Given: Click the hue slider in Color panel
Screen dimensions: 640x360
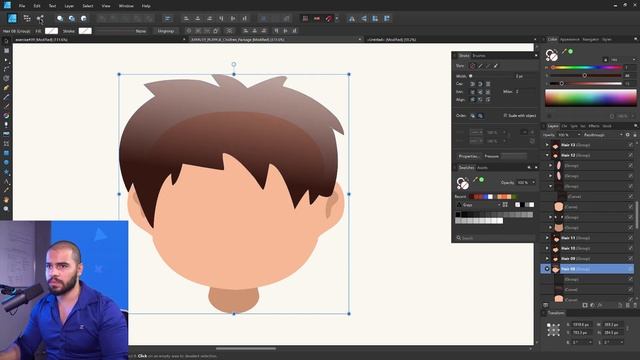Looking at the screenshot, I should tap(587, 67).
